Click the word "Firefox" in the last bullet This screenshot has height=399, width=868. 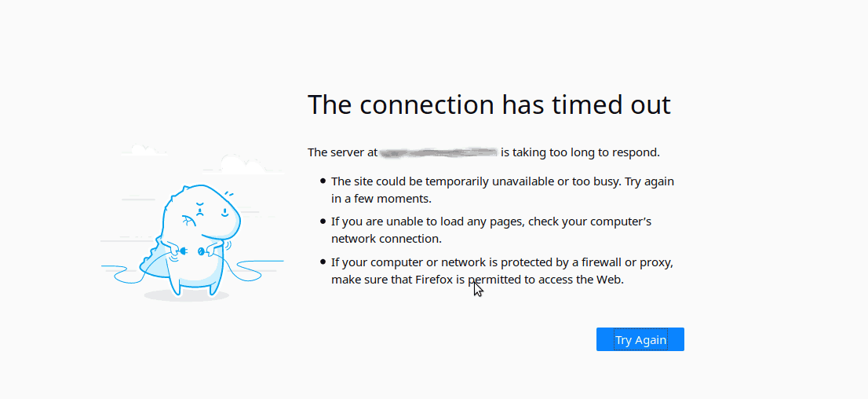[x=439, y=280]
